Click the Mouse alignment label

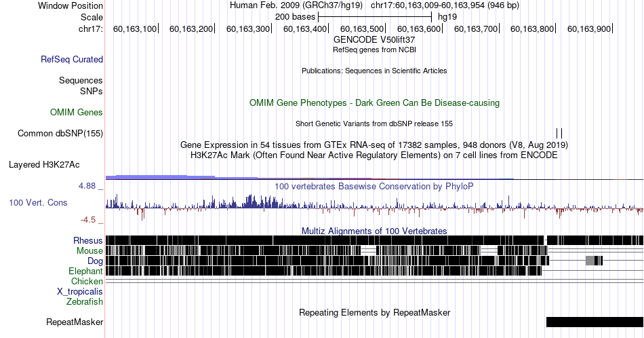[x=89, y=251]
